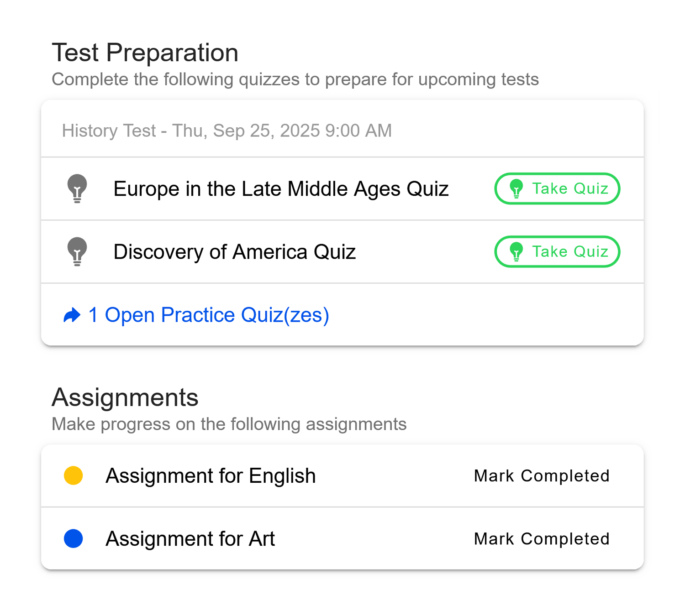
Task: Click the lightbulb icon beside Europe quiz
Action: tap(77, 188)
